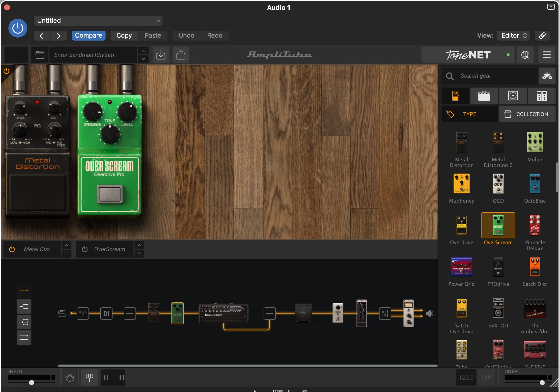The height and width of the screenshot is (392, 559).
Task: Select the two-path split routing icon
Action: (24, 307)
